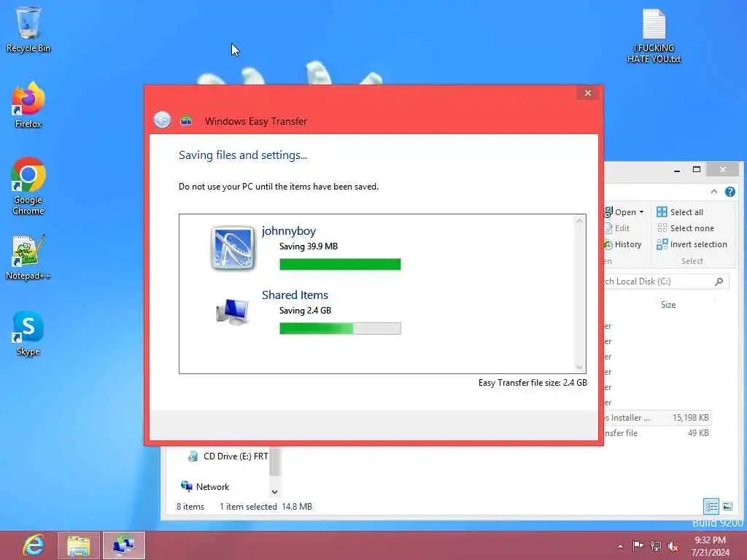Open the taskbar clock and date
This screenshot has width=747, height=560.
(710, 546)
